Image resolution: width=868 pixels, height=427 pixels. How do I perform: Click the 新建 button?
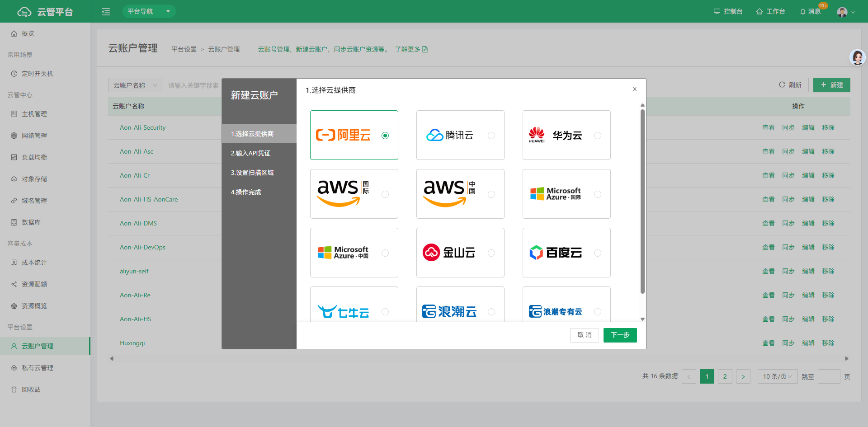tap(831, 85)
